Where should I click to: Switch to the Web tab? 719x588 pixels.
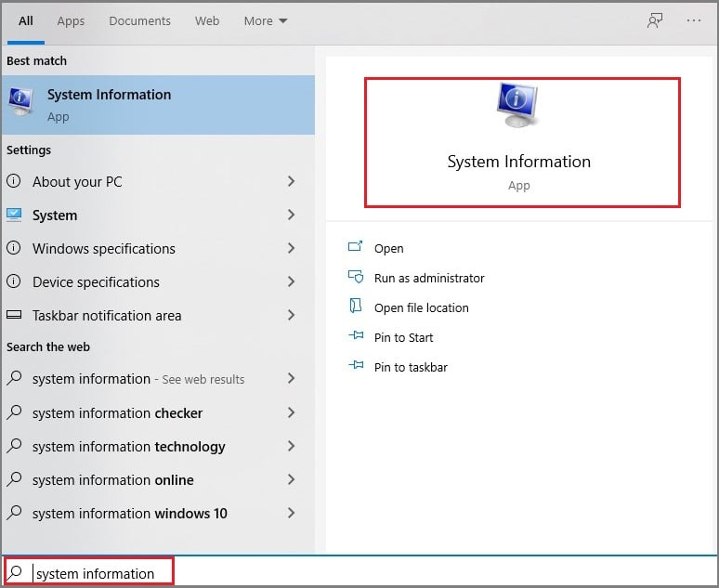tap(207, 20)
